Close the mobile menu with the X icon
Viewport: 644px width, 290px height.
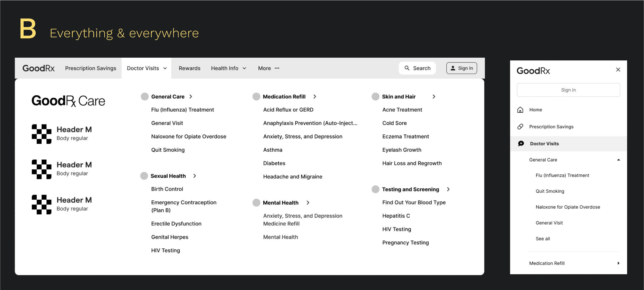tap(618, 70)
